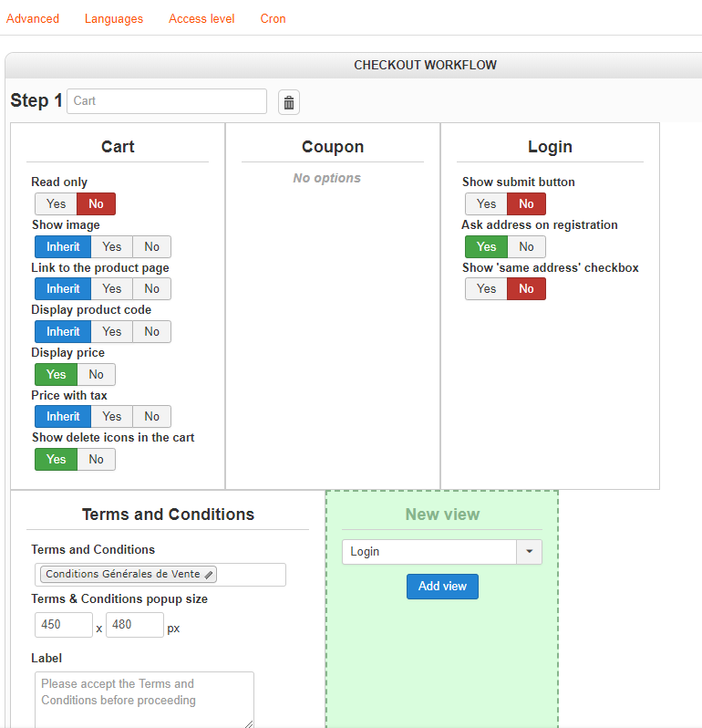
Task: Choose Yes for Show image
Action: point(112,246)
